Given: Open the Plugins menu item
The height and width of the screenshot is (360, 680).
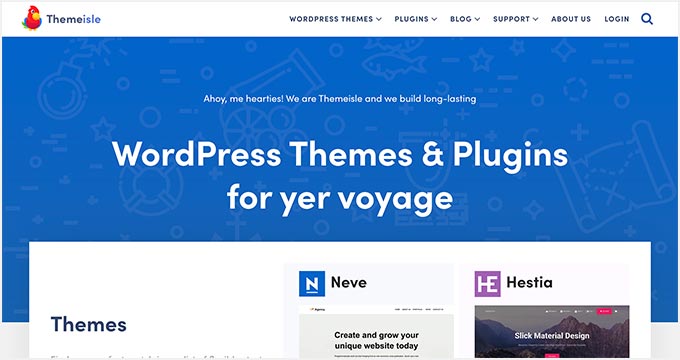Looking at the screenshot, I should pyautogui.click(x=412, y=19).
